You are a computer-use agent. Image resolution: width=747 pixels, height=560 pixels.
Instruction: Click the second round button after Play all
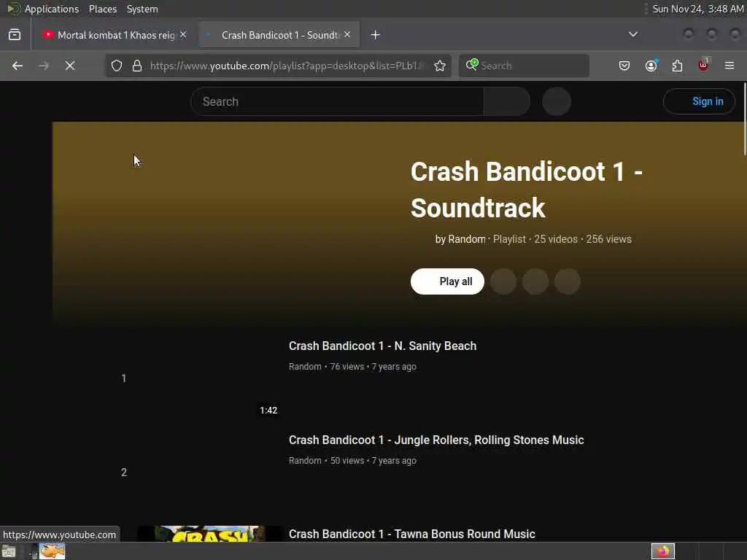click(535, 281)
